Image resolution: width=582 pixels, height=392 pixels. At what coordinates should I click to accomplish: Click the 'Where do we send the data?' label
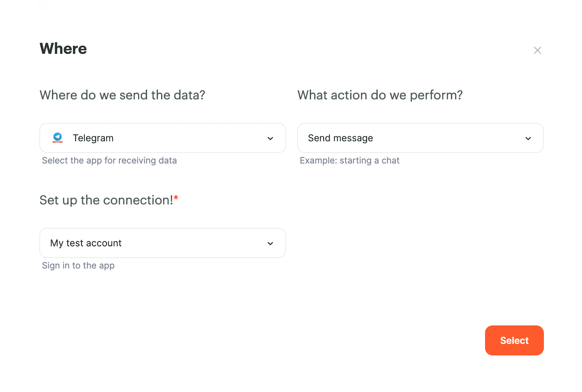point(122,95)
